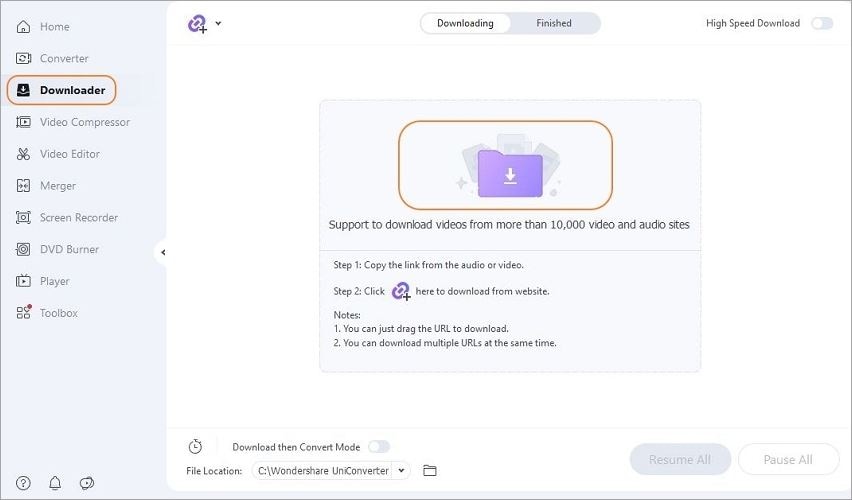The height and width of the screenshot is (500, 852).
Task: Switch to the Finished tab
Action: pos(554,23)
